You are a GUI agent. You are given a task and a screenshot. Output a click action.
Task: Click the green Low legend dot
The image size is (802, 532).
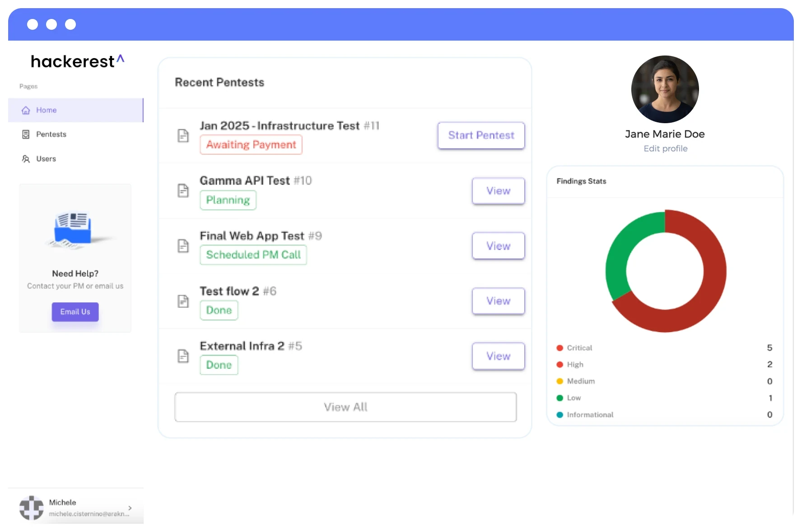click(560, 398)
